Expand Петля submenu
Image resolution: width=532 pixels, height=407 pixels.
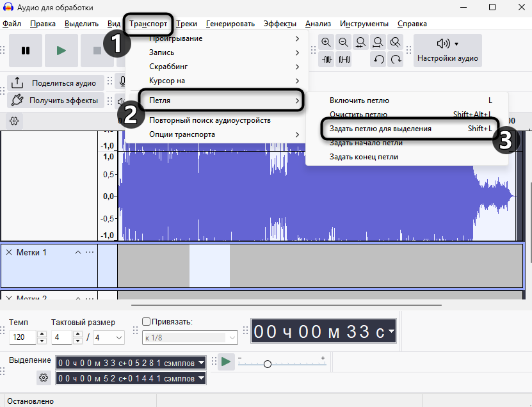point(217,100)
